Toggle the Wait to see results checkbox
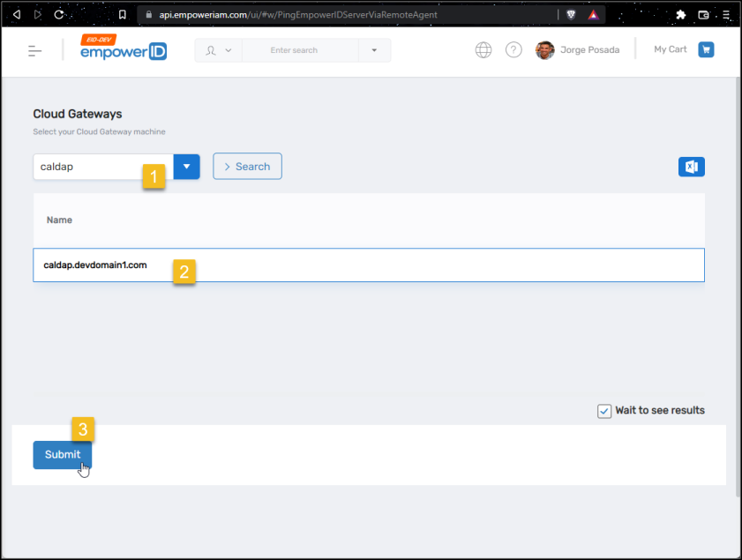This screenshot has height=560, width=742. pos(604,411)
